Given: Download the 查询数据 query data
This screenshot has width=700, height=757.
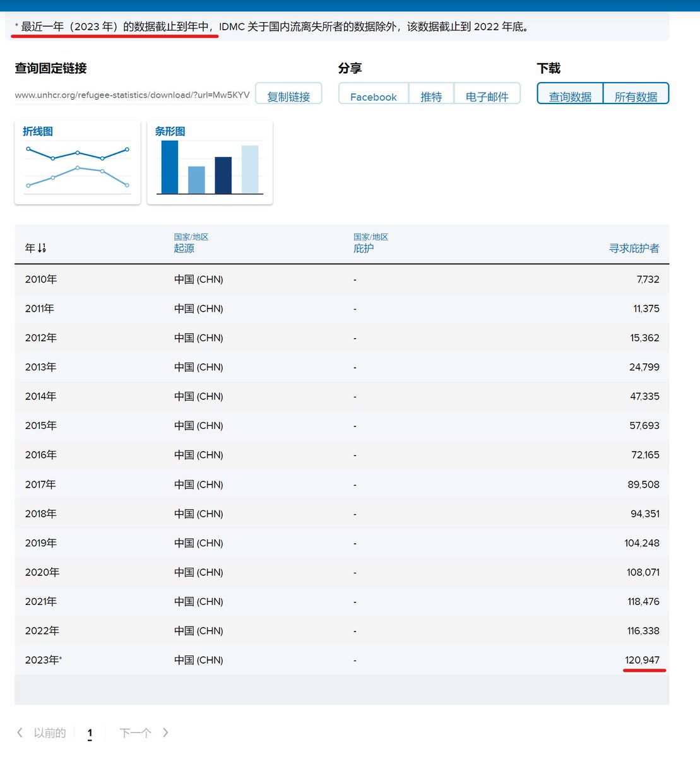Looking at the screenshot, I should pyautogui.click(x=570, y=93).
